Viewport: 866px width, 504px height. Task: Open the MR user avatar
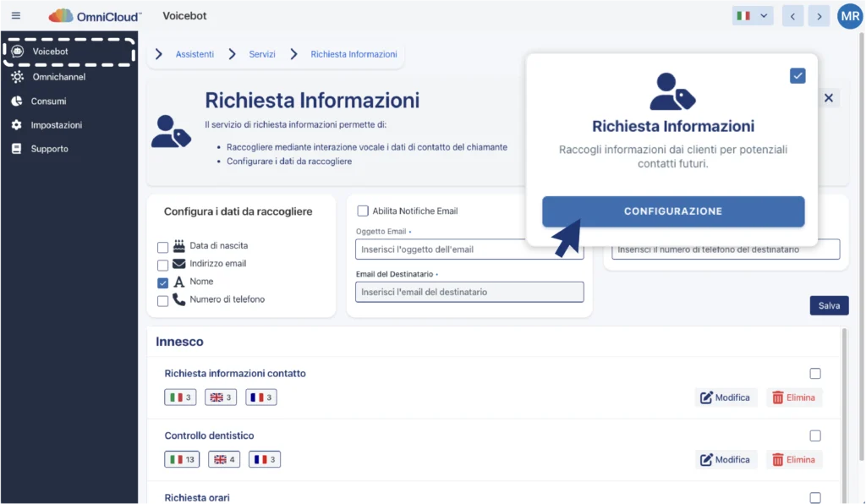pos(849,16)
